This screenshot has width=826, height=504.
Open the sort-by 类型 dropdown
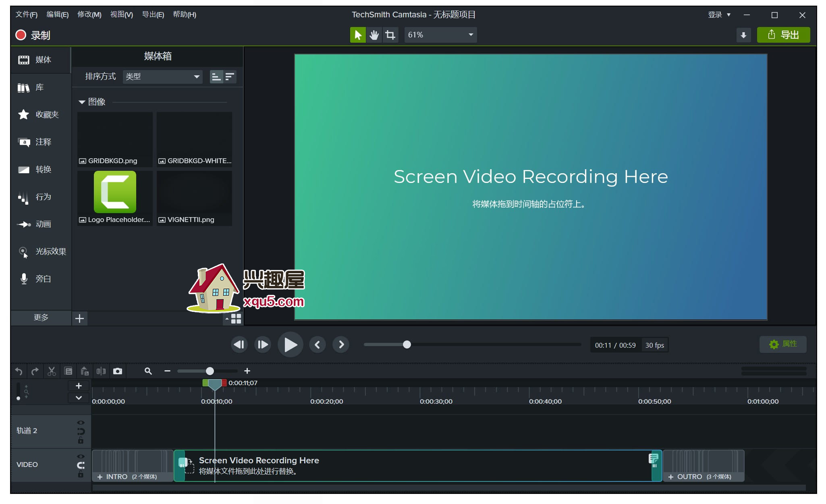pos(162,77)
